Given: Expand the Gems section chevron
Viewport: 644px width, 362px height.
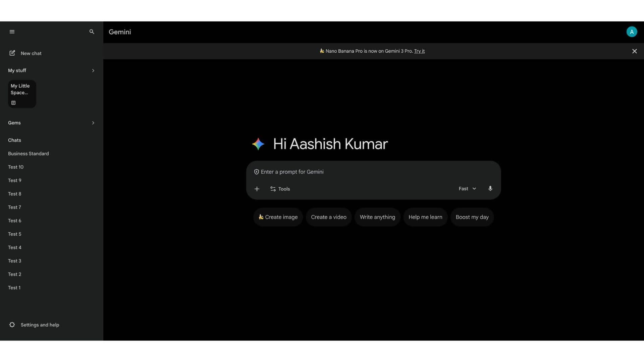Looking at the screenshot, I should click(x=93, y=123).
